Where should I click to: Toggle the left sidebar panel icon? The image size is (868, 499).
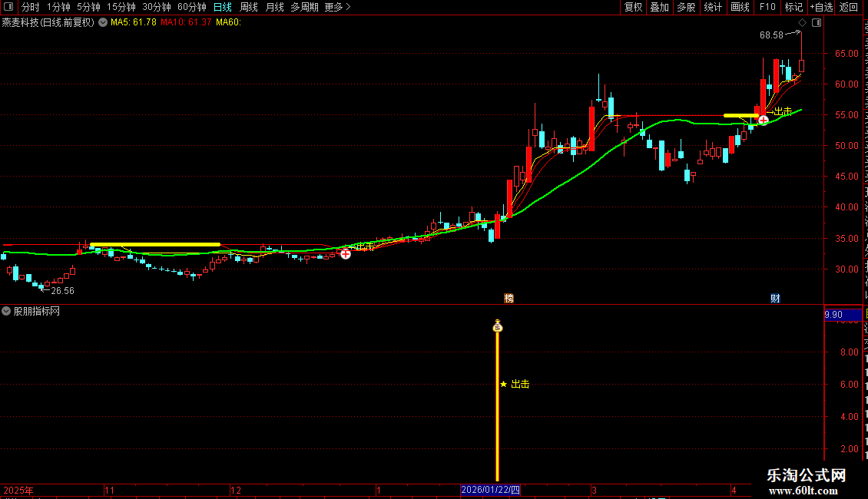(x=8, y=7)
